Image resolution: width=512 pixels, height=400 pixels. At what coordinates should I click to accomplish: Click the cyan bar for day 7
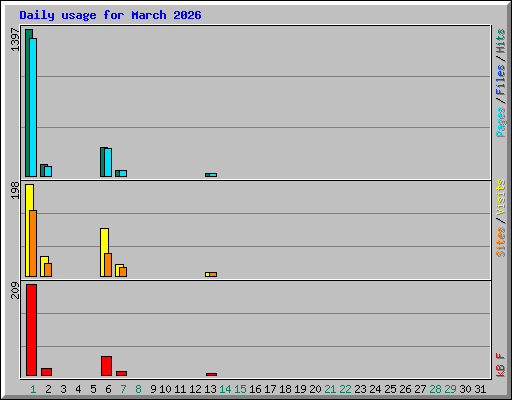click(x=123, y=173)
